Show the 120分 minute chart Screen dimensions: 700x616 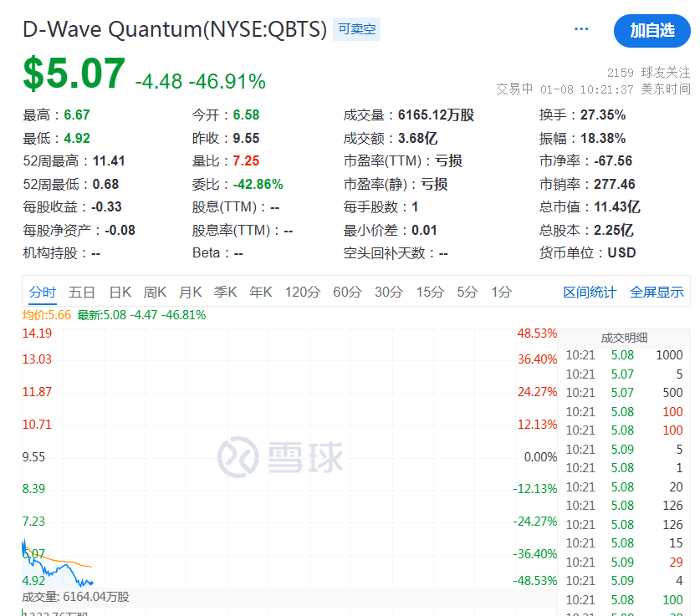point(302,292)
